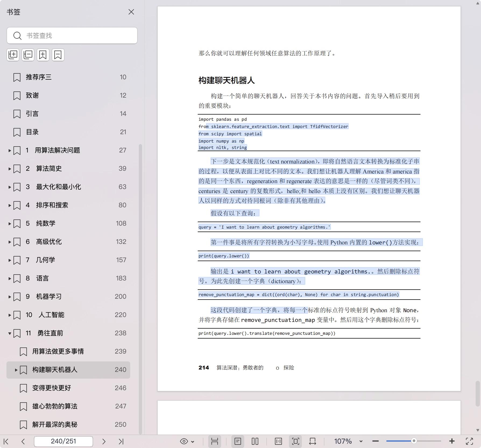The width and height of the screenshot is (481, 448).
Task: Click the zoom out minus button
Action: point(376,441)
